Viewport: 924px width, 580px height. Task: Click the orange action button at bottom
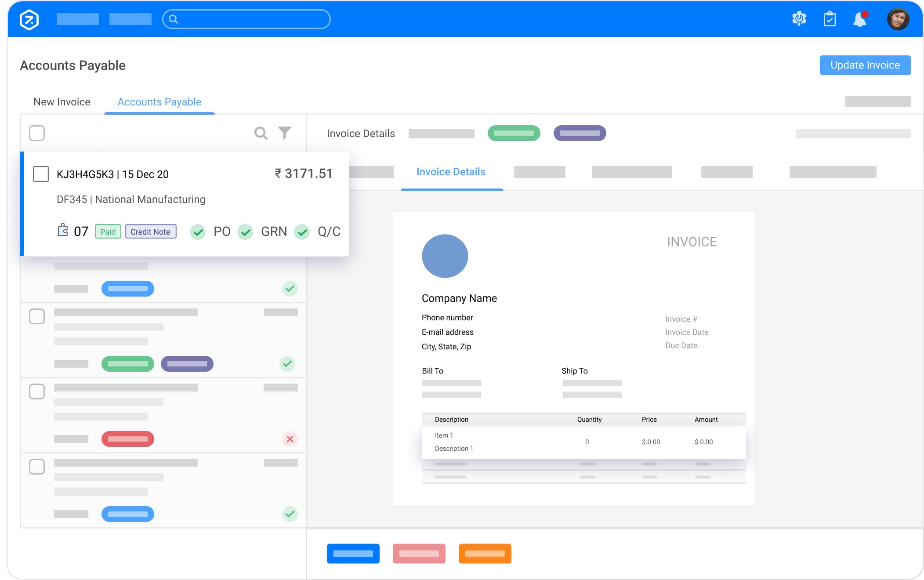click(x=485, y=554)
